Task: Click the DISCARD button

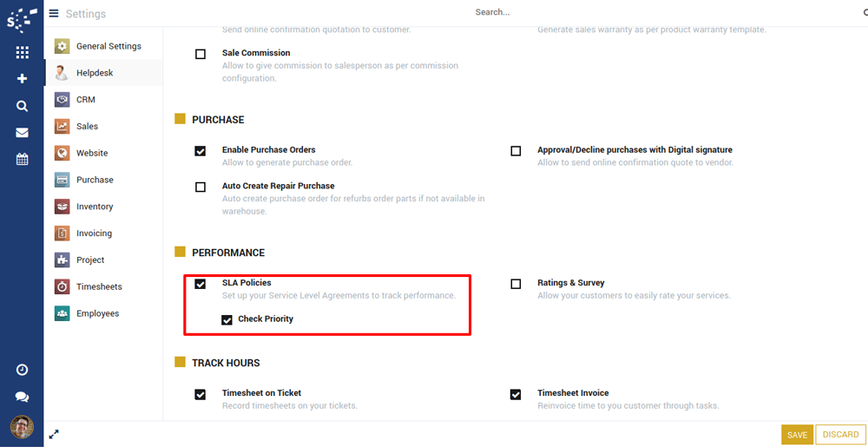Action: point(840,435)
